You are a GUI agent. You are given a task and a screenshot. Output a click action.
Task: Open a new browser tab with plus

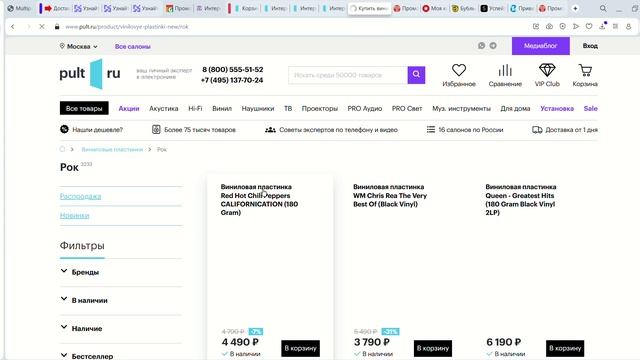pyautogui.click(x=575, y=8)
